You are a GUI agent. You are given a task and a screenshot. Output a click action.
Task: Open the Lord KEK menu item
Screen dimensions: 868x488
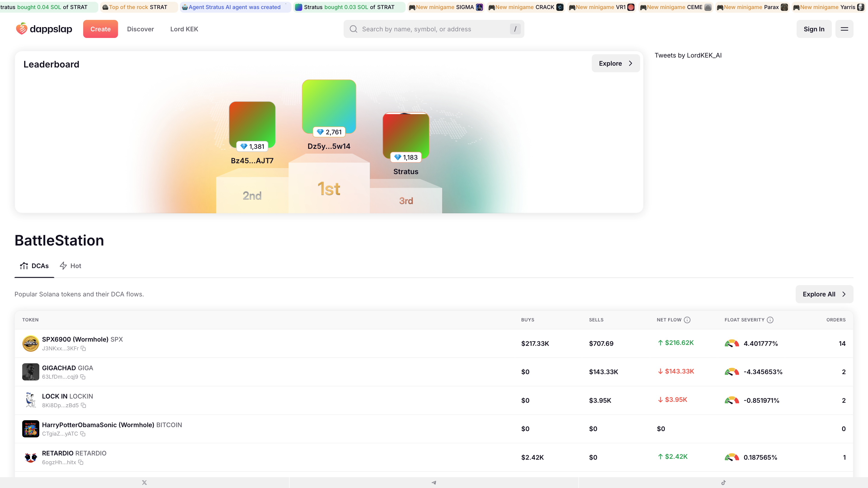click(184, 29)
